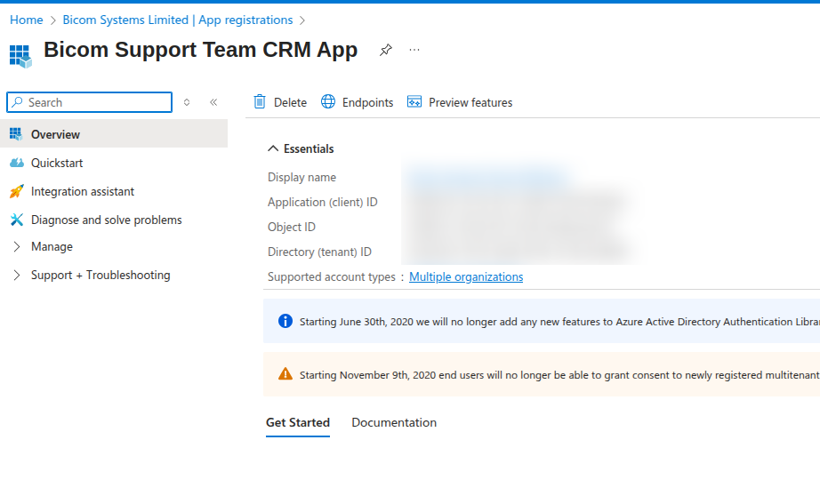Click the Application (client) ID label
The height and width of the screenshot is (504, 820).
point(322,202)
